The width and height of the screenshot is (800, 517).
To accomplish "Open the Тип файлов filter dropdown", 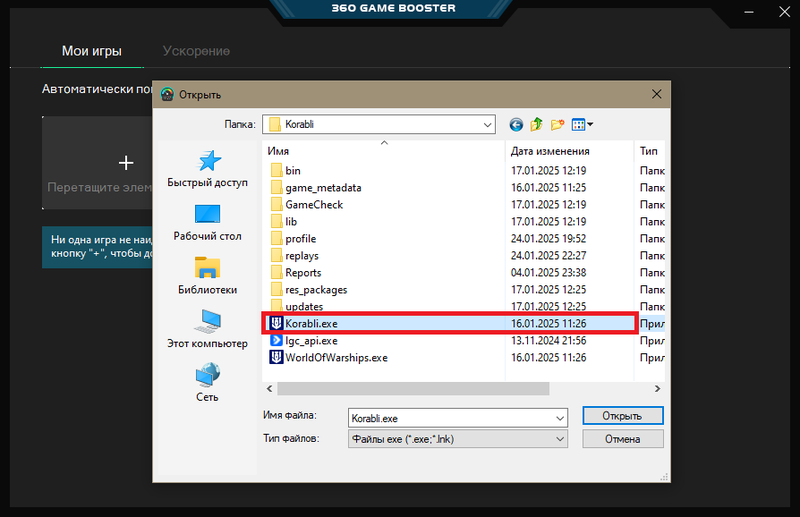I will point(458,439).
